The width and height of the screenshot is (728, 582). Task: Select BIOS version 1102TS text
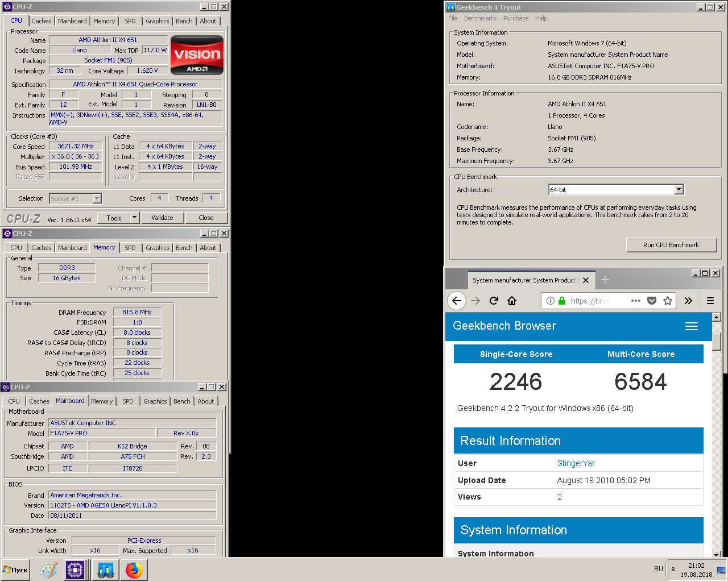click(133, 505)
